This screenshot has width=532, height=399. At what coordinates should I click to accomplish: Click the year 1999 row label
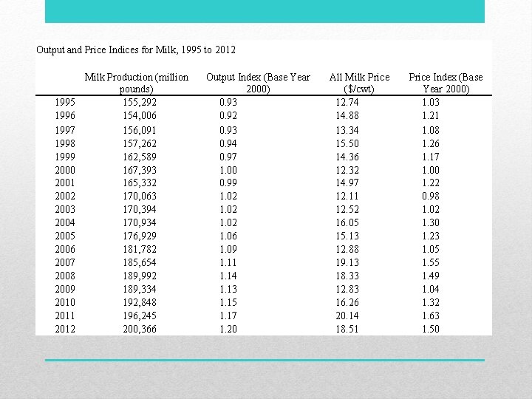[65, 157]
